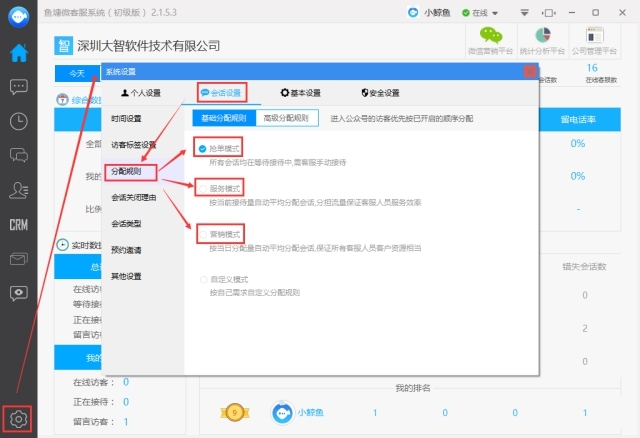The height and width of the screenshot is (438, 640).
Task: Open the group conversations icon in sidebar
Action: click(19, 155)
